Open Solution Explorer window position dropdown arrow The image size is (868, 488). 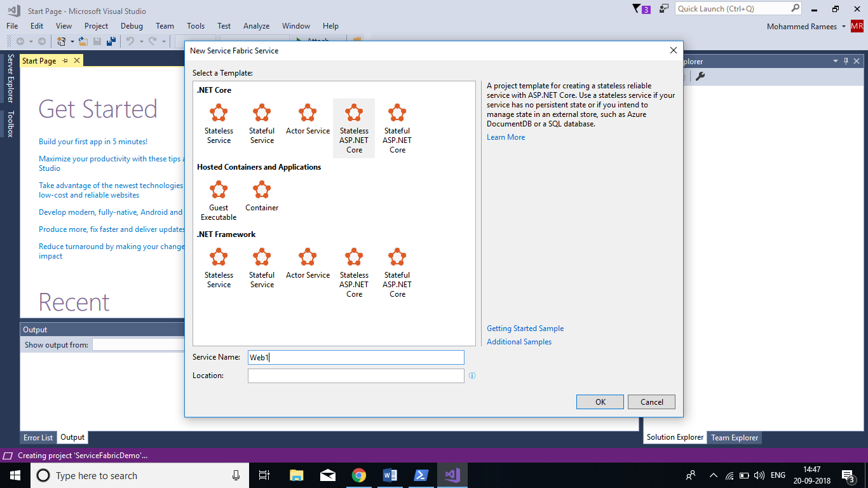tap(836, 62)
